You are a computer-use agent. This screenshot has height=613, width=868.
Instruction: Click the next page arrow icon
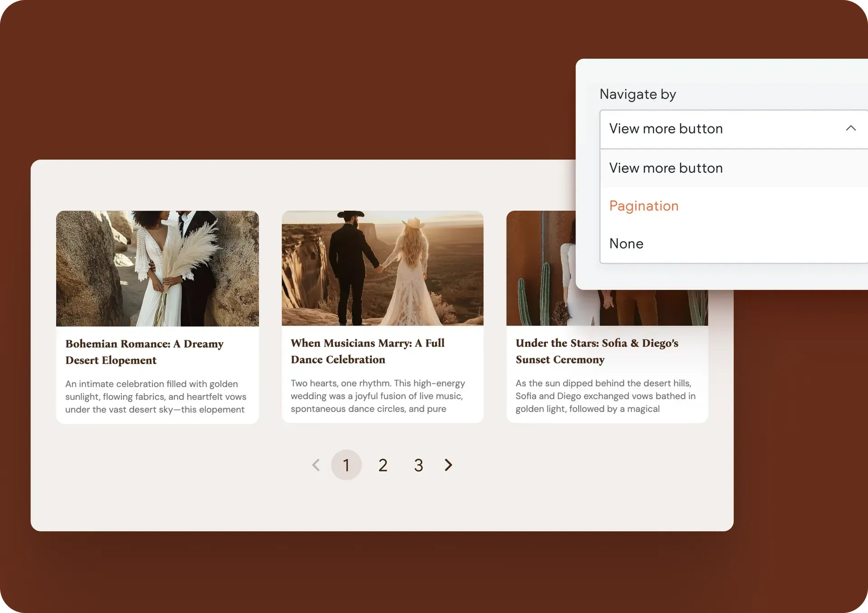coord(448,465)
